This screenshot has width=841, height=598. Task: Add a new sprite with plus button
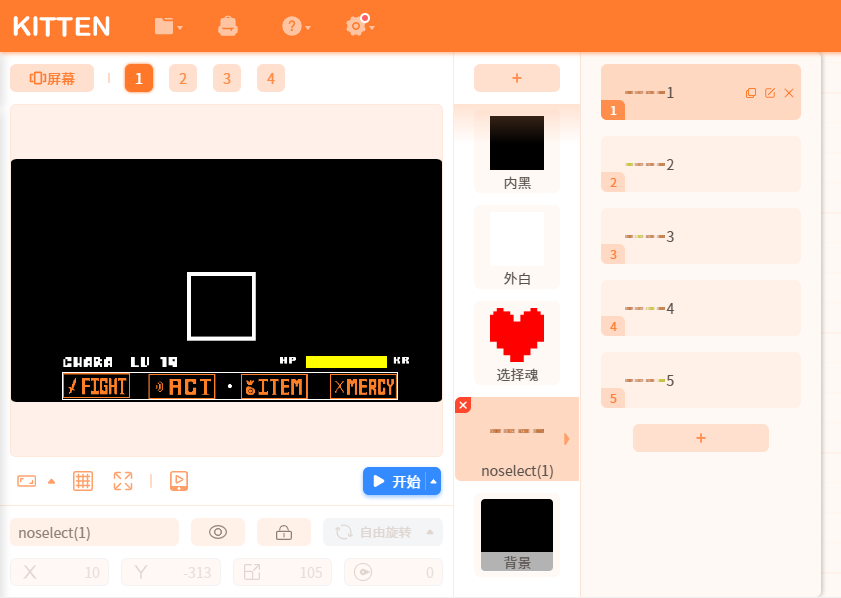(517, 78)
